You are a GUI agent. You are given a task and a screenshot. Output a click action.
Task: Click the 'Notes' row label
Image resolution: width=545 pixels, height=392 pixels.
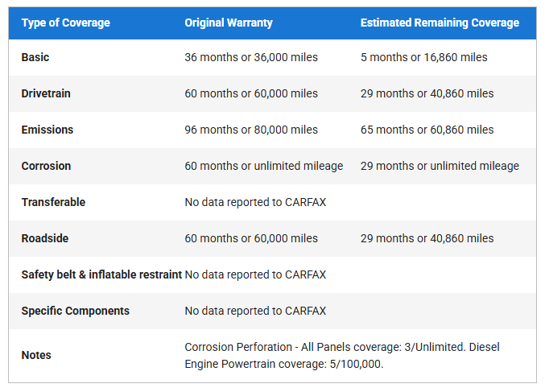[36, 355]
